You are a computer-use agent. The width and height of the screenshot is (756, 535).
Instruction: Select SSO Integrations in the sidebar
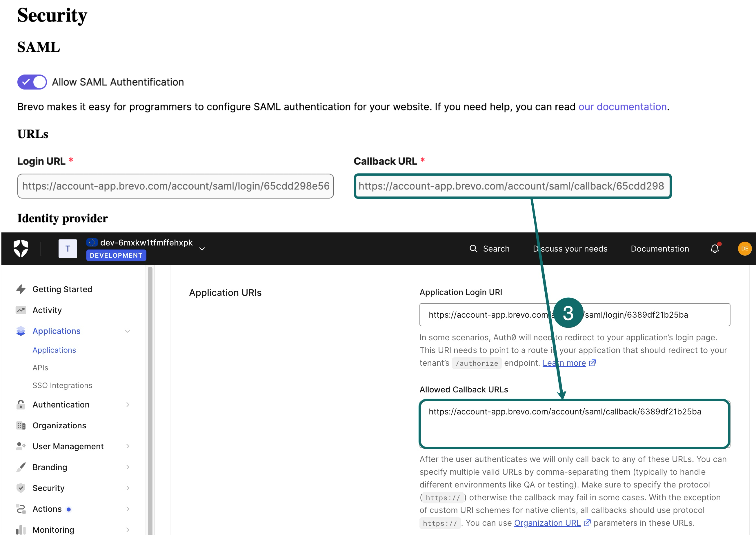(x=62, y=385)
